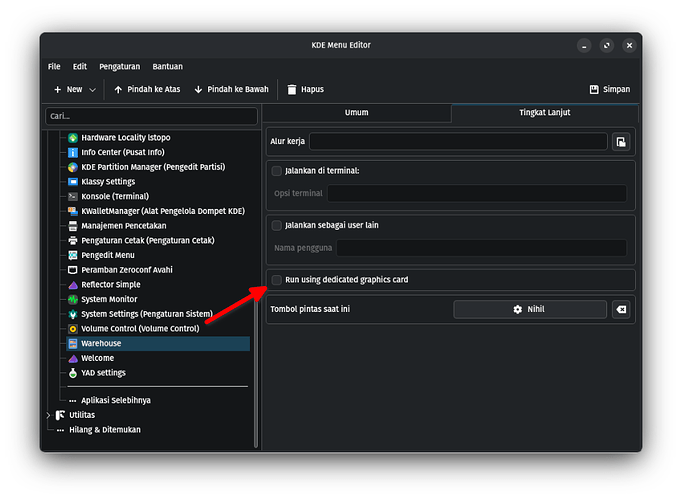Viewport: 682px width, 500px height.
Task: Clear the current shortcut with backspace icon
Action: point(621,310)
